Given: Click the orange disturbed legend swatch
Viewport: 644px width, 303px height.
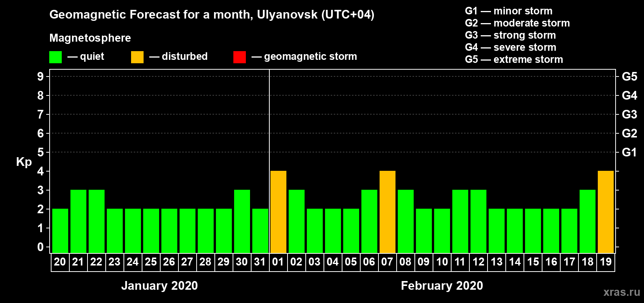Looking at the screenshot, I should (138, 57).
